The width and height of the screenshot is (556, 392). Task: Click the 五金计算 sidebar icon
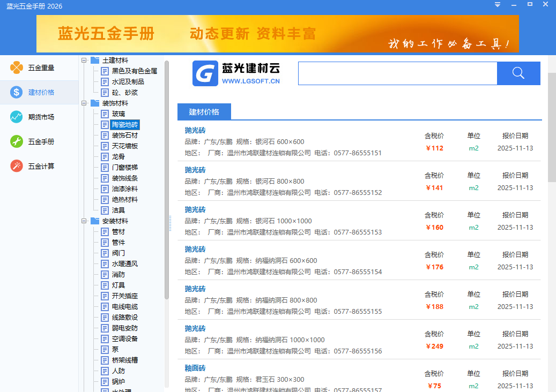click(17, 166)
